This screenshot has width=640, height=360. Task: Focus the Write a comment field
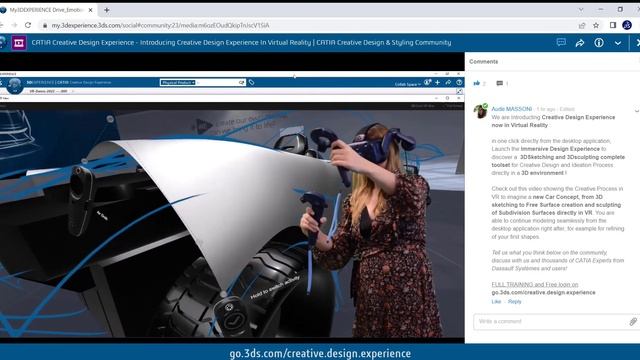tap(551, 322)
